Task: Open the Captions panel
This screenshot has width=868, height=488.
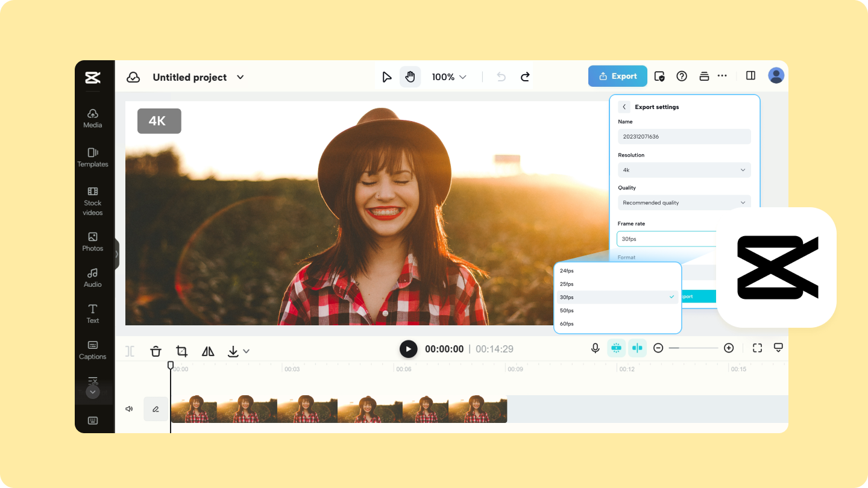Action: pos(93,350)
